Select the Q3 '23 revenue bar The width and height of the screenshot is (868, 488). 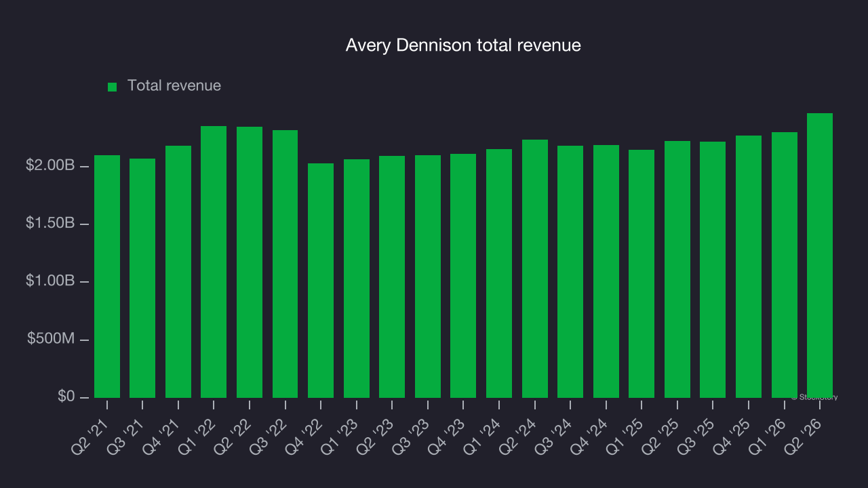(428, 277)
